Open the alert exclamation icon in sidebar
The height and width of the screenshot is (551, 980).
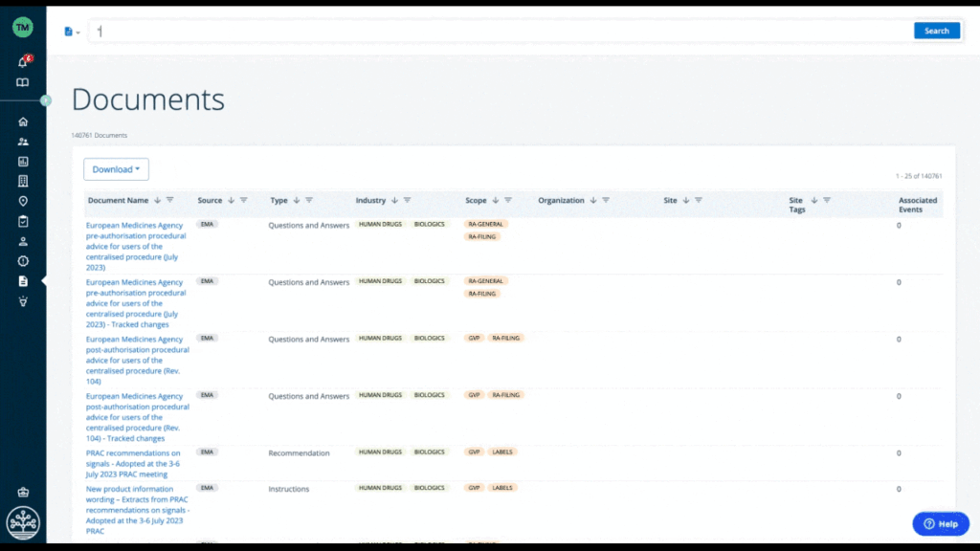click(x=23, y=261)
